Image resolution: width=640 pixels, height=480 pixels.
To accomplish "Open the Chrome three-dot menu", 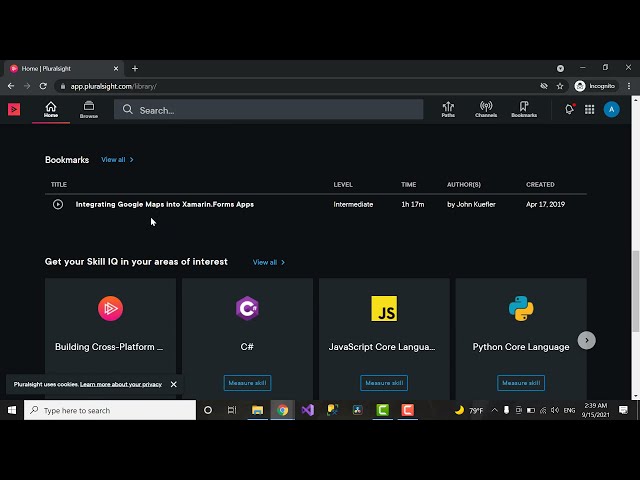I will click(629, 86).
